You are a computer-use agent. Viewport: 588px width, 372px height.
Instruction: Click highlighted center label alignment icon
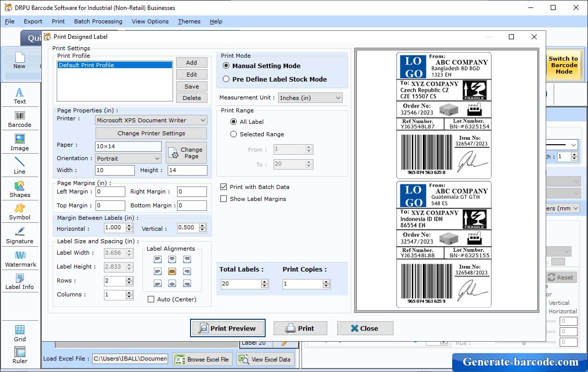pos(172,271)
